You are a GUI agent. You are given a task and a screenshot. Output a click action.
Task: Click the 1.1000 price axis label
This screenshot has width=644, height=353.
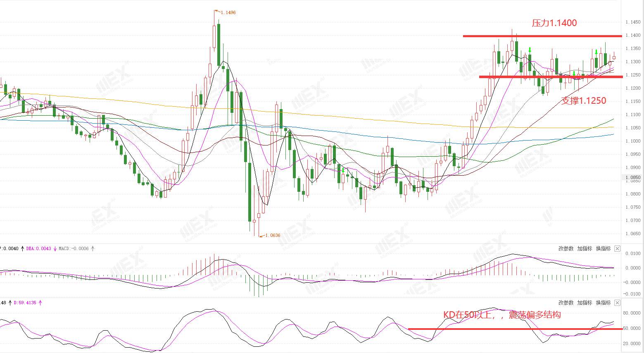(x=633, y=141)
